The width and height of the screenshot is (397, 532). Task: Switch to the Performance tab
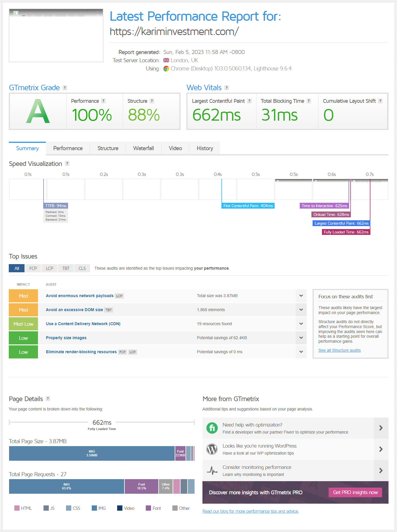click(x=68, y=148)
